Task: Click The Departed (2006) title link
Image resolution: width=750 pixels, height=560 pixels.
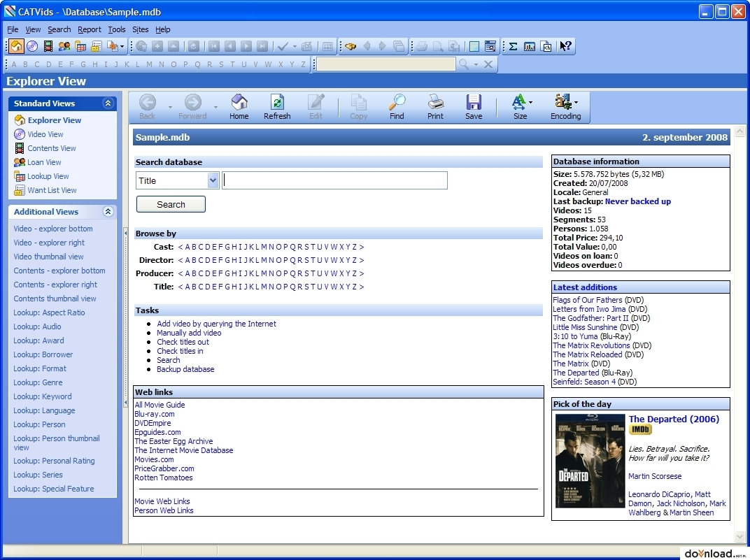Action: pos(674,419)
